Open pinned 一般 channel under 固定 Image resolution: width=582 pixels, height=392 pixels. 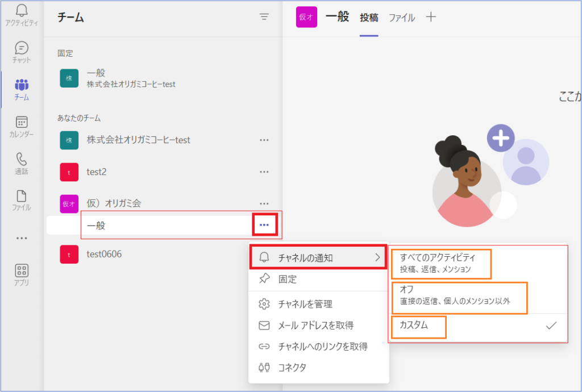click(131, 78)
